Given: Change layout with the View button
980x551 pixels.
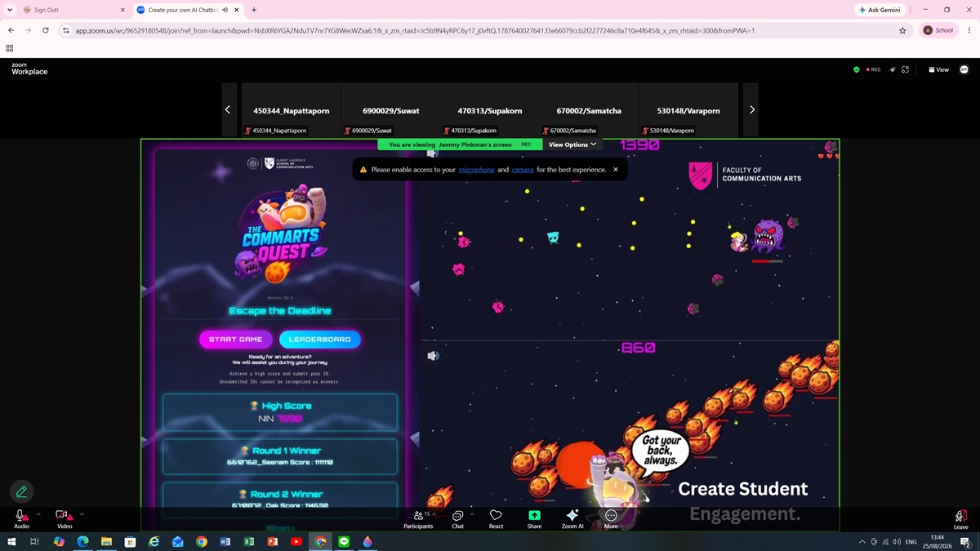Looking at the screenshot, I should pos(938,70).
